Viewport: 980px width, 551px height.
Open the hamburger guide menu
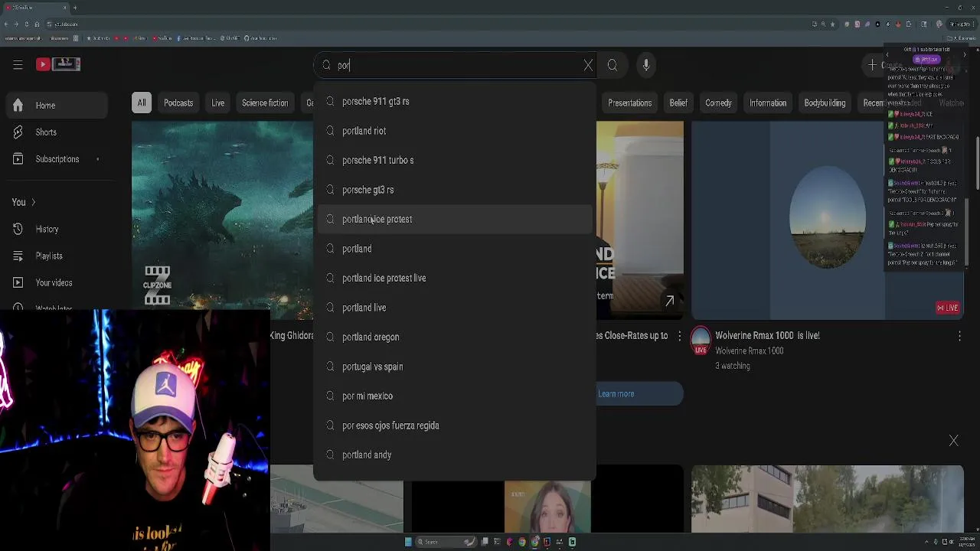(18, 65)
